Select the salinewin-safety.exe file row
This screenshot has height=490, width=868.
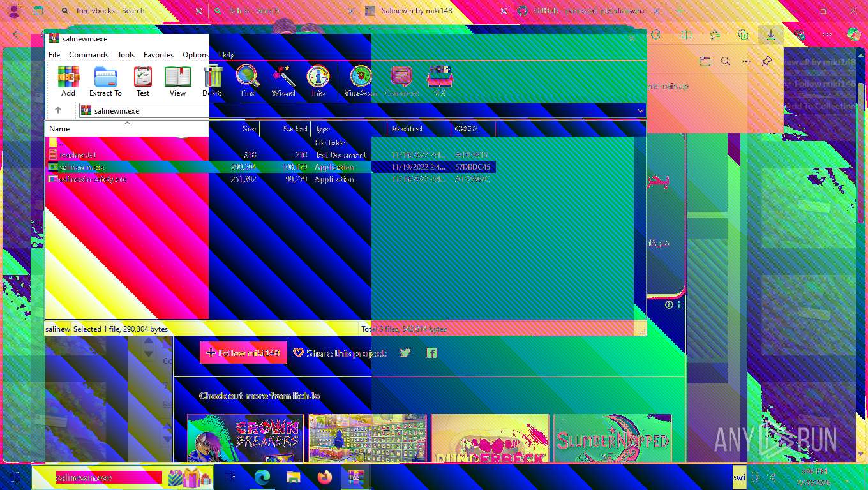pyautogui.click(x=271, y=179)
